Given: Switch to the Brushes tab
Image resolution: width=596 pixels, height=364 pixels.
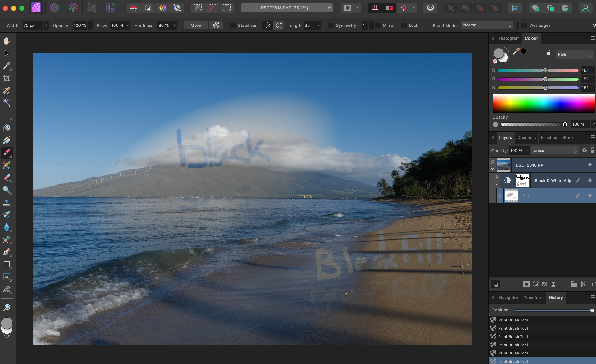Looking at the screenshot, I should pyautogui.click(x=549, y=137).
